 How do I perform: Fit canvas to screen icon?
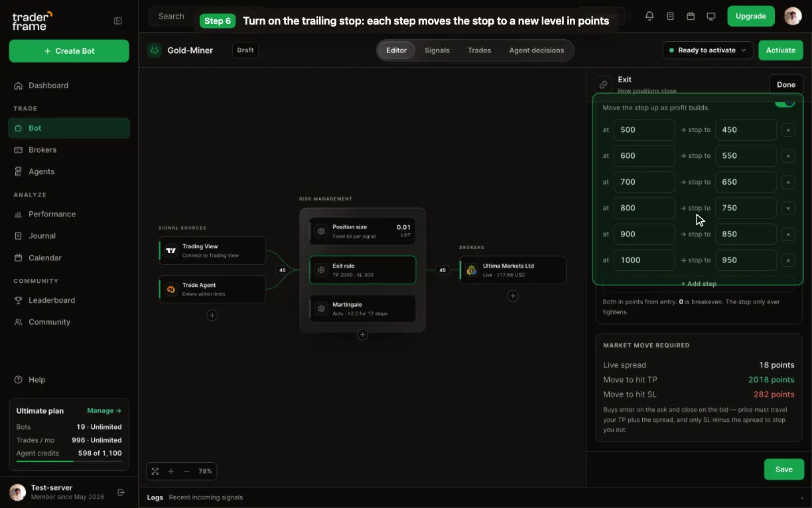(155, 471)
